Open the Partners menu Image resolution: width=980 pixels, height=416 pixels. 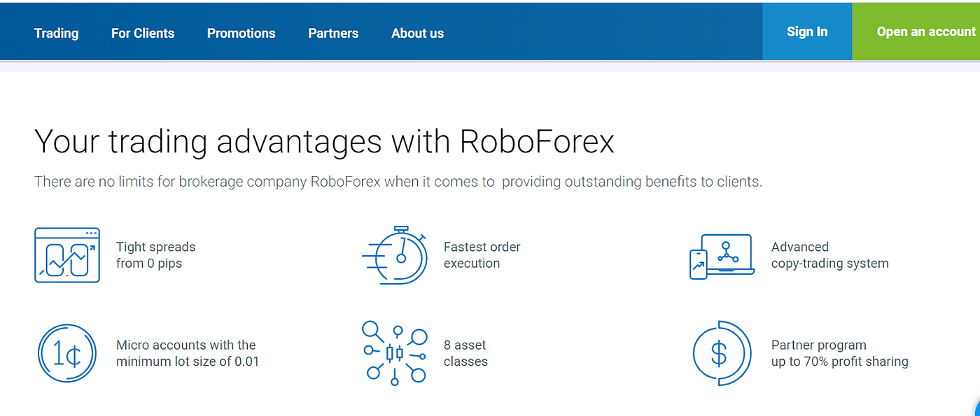tap(333, 33)
